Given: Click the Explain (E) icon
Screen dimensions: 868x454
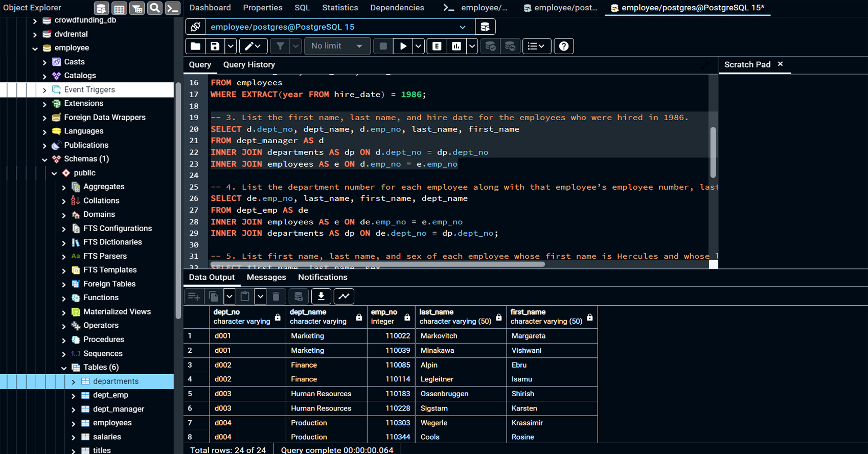Looking at the screenshot, I should point(437,46).
